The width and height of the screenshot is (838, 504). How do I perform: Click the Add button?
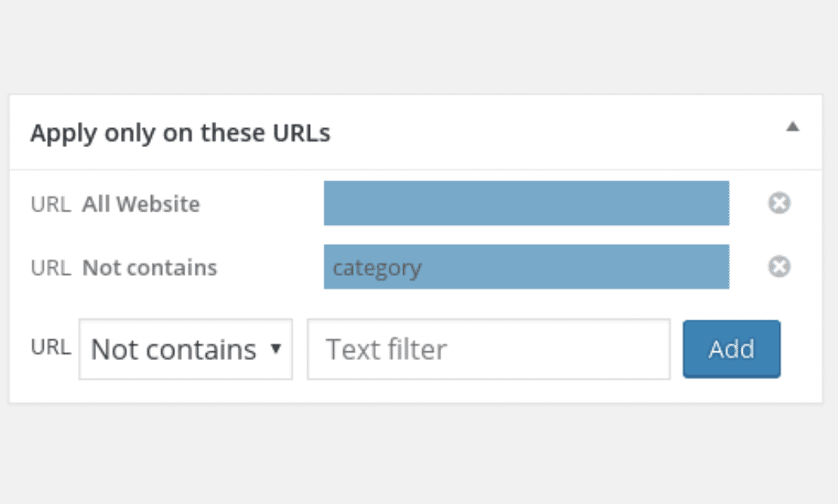pyautogui.click(x=731, y=349)
